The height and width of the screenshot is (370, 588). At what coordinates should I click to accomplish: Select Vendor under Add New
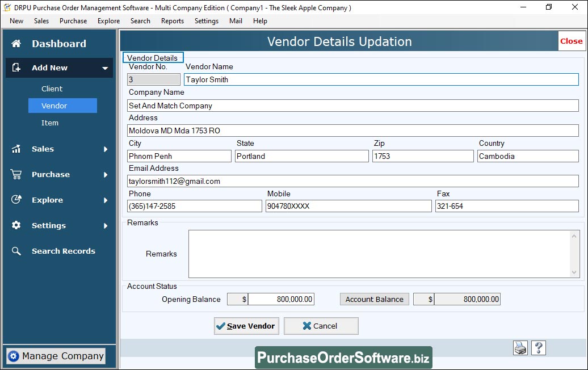(62, 106)
